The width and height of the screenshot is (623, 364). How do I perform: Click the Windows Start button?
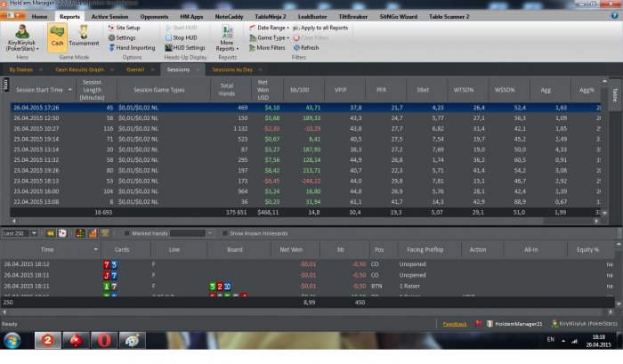pyautogui.click(x=12, y=341)
